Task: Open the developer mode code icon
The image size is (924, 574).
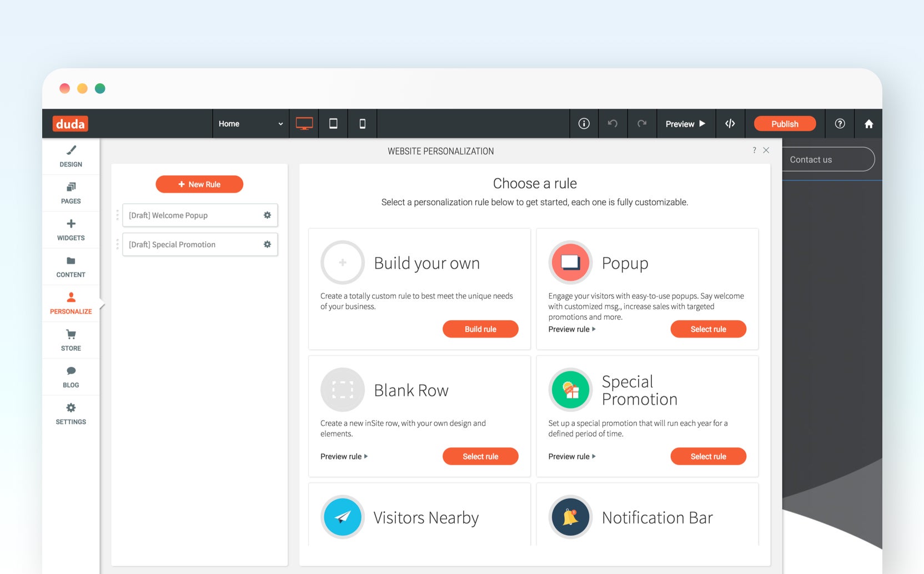Action: [730, 124]
